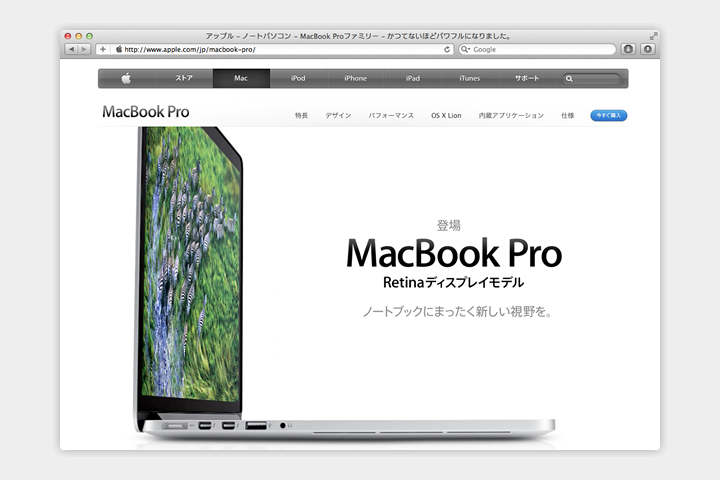
Task: Click the 登場 label above the headline
Action: click(449, 226)
